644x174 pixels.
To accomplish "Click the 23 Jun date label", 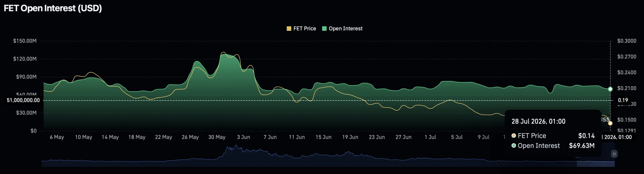I will [377, 137].
